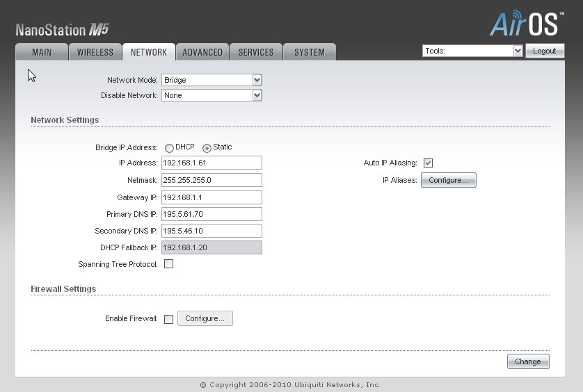Go to the SERVICES tab

pyautogui.click(x=256, y=52)
